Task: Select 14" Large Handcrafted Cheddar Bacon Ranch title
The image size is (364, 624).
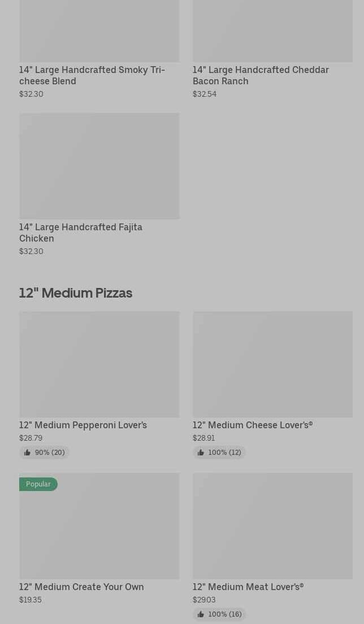Action: tap(260, 75)
